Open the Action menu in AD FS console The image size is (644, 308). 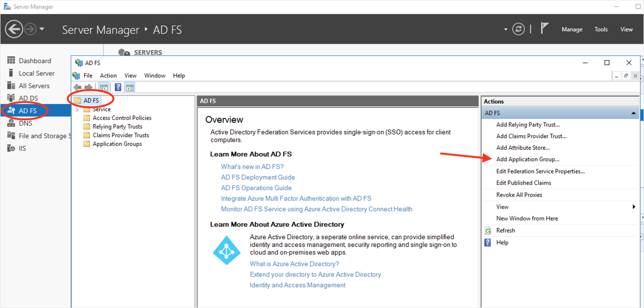tap(108, 76)
